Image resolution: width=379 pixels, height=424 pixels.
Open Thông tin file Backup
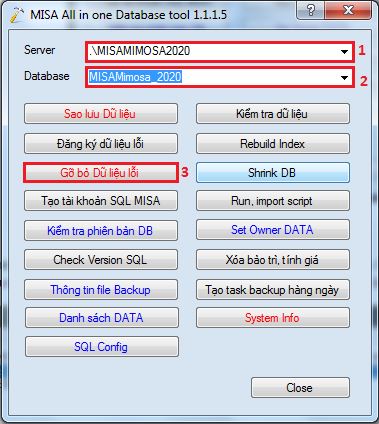click(x=101, y=289)
